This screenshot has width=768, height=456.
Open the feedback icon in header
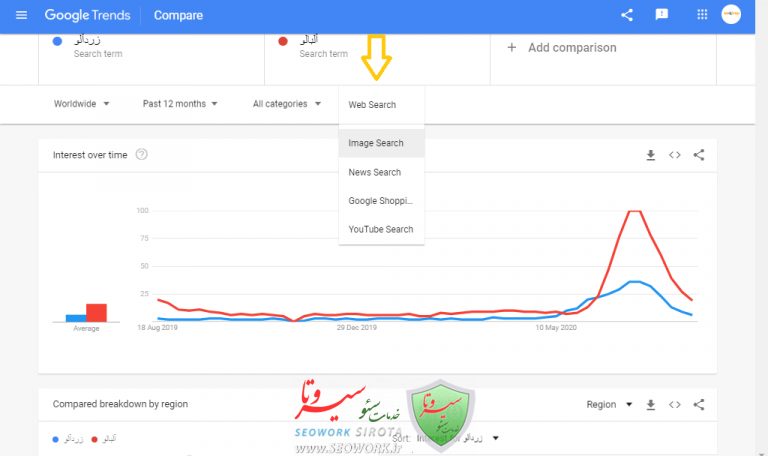(x=661, y=15)
